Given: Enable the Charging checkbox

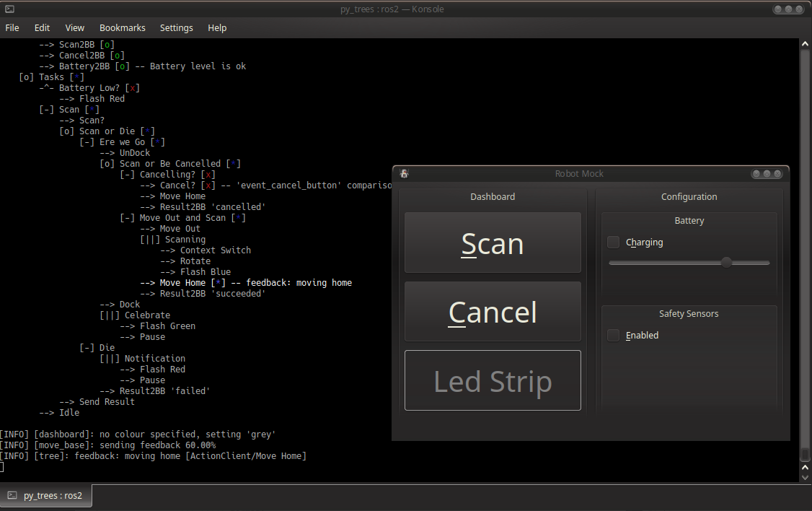Looking at the screenshot, I should pyautogui.click(x=613, y=242).
